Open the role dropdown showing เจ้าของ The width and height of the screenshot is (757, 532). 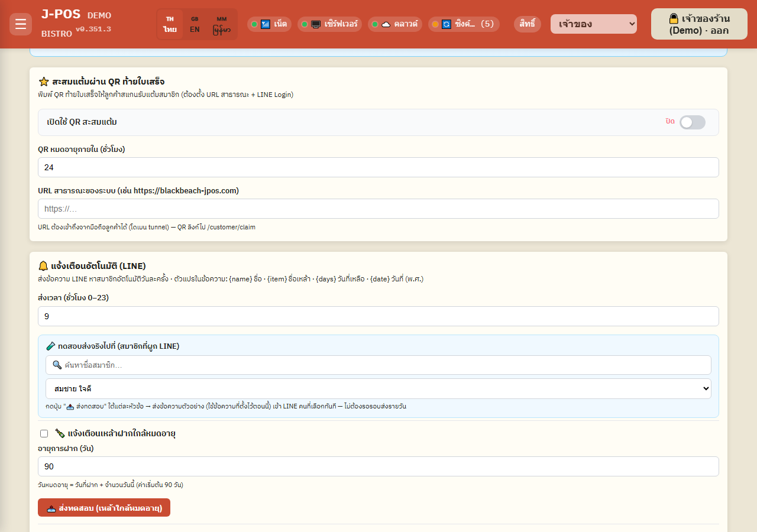(594, 24)
